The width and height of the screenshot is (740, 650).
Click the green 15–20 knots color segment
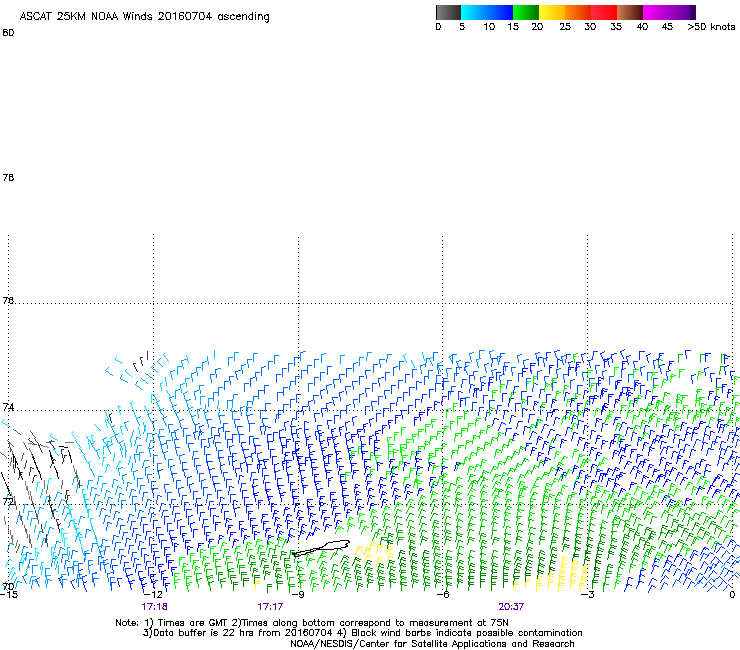click(526, 12)
